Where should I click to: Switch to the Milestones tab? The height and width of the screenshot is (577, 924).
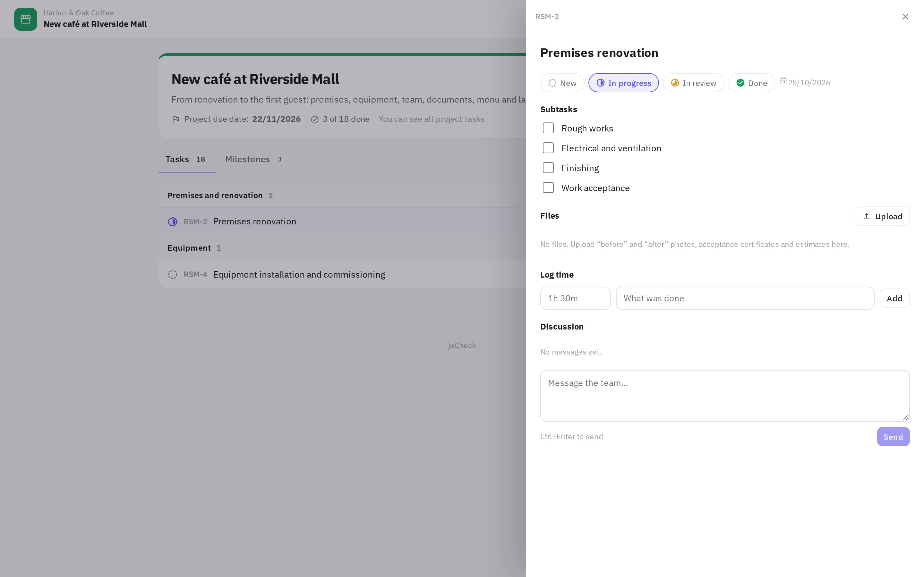(x=253, y=159)
